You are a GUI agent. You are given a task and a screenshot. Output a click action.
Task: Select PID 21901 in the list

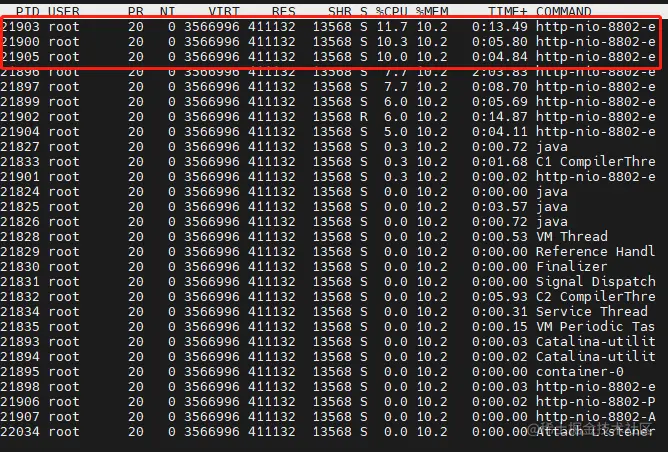(x=20, y=177)
